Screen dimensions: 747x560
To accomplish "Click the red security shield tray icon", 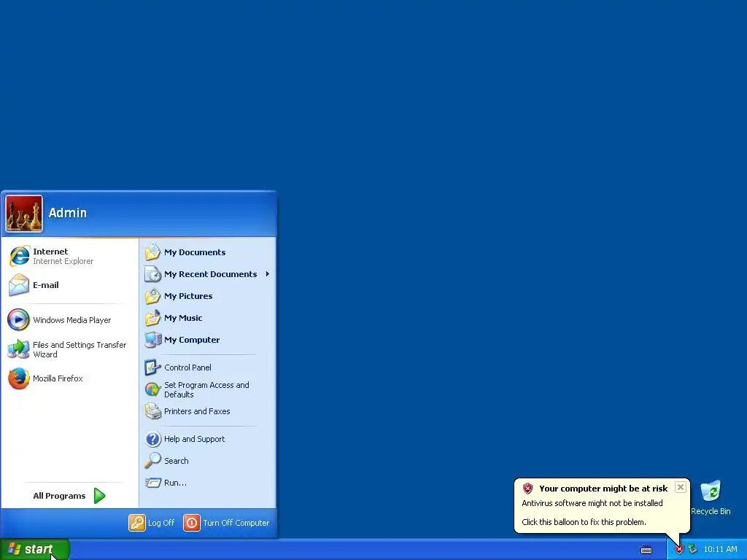I will (x=679, y=550).
